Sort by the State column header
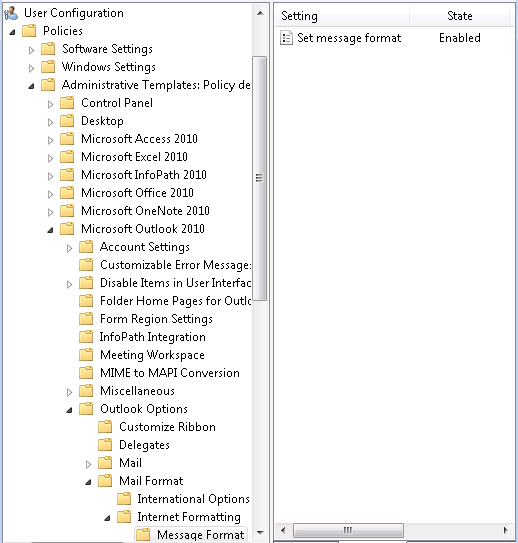This screenshot has height=543, width=518. pyautogui.click(x=459, y=16)
